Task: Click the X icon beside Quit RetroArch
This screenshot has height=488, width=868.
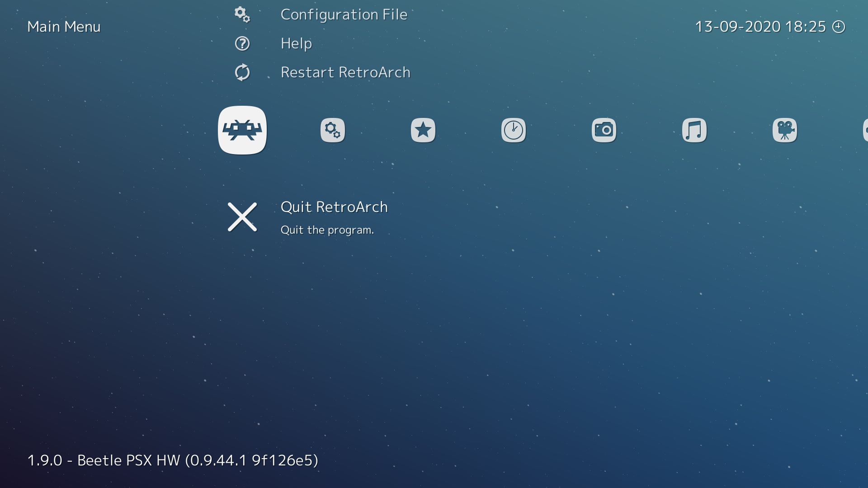Action: point(242,217)
